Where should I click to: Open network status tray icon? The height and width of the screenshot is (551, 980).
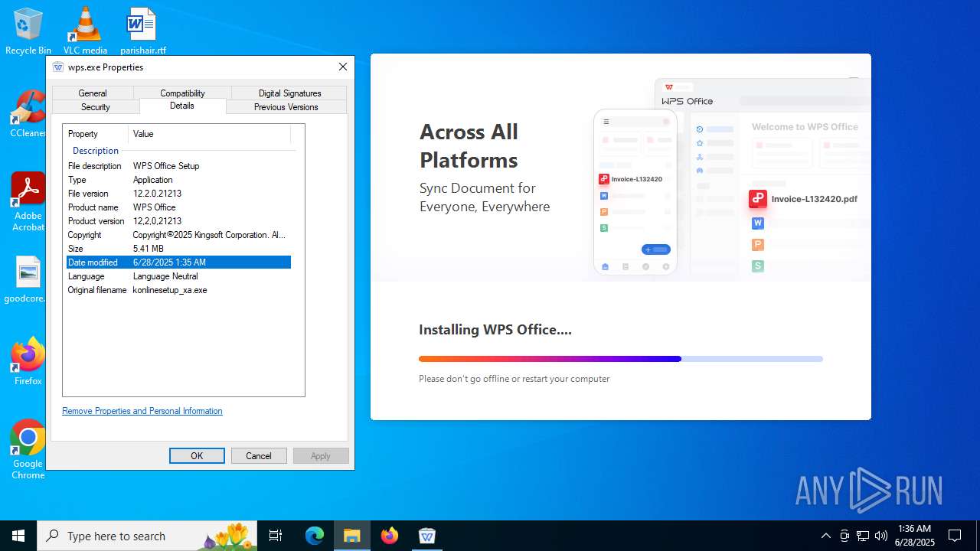click(863, 536)
